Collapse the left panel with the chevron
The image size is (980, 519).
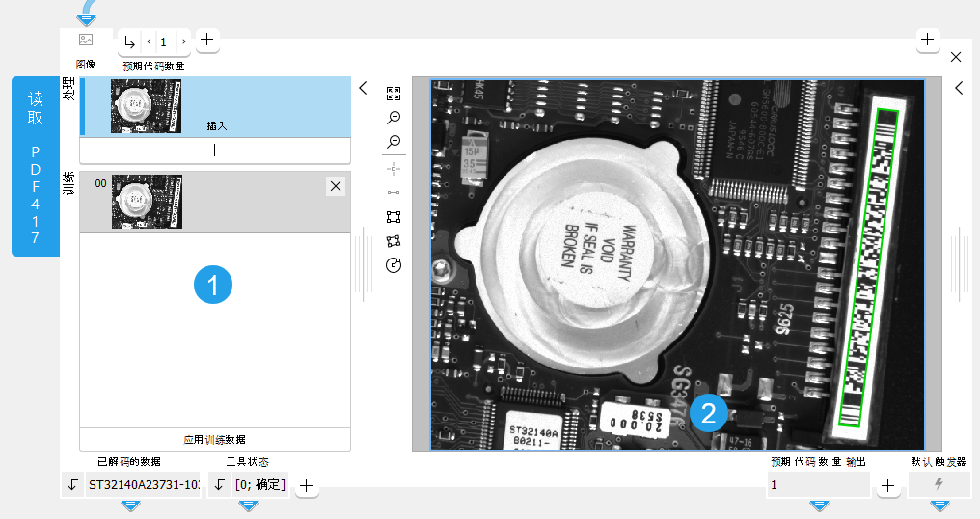click(x=363, y=88)
